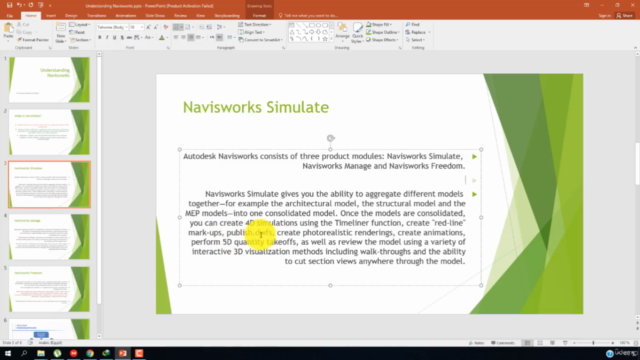Viewport: 640px width, 360px height.
Task: Switch to the Design tab
Action: coord(71,16)
